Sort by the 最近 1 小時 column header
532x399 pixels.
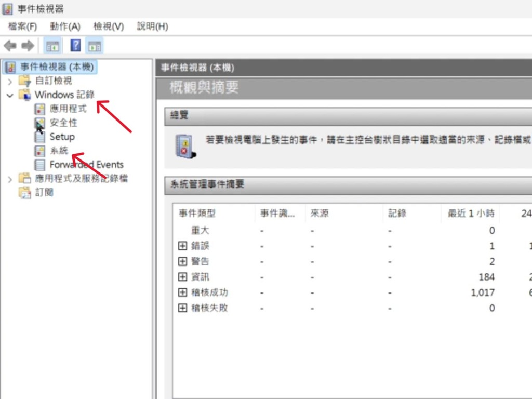point(471,214)
